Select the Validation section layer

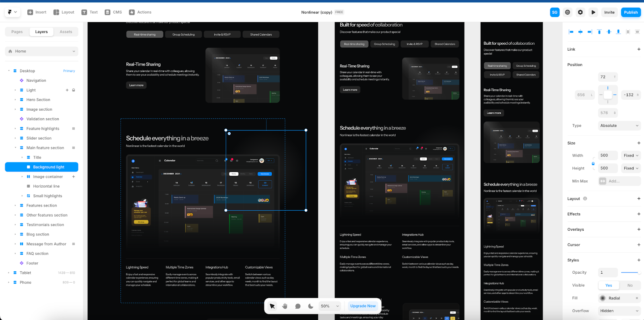(x=43, y=119)
